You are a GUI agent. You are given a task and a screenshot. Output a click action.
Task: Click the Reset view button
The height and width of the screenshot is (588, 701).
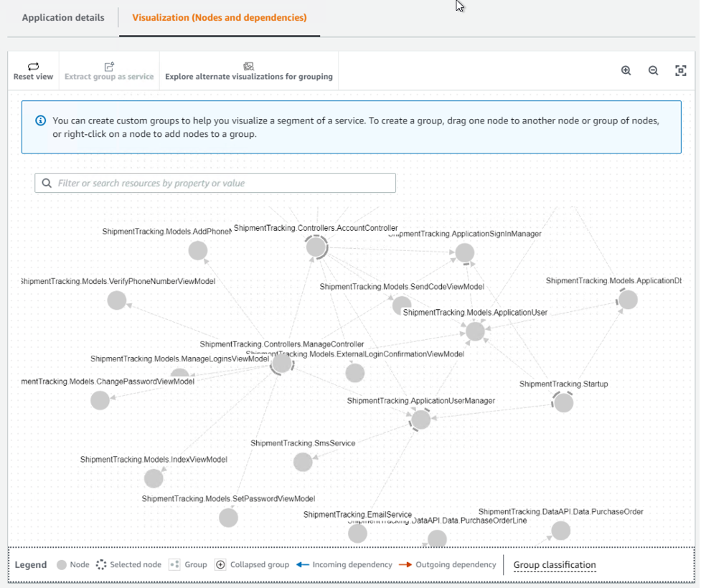pos(32,70)
